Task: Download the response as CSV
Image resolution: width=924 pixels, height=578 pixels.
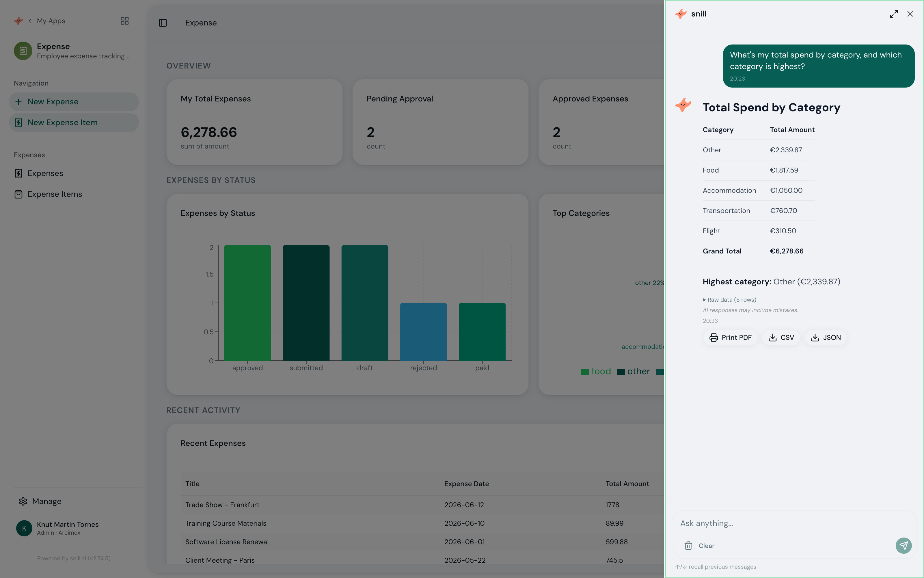Action: [x=781, y=338]
